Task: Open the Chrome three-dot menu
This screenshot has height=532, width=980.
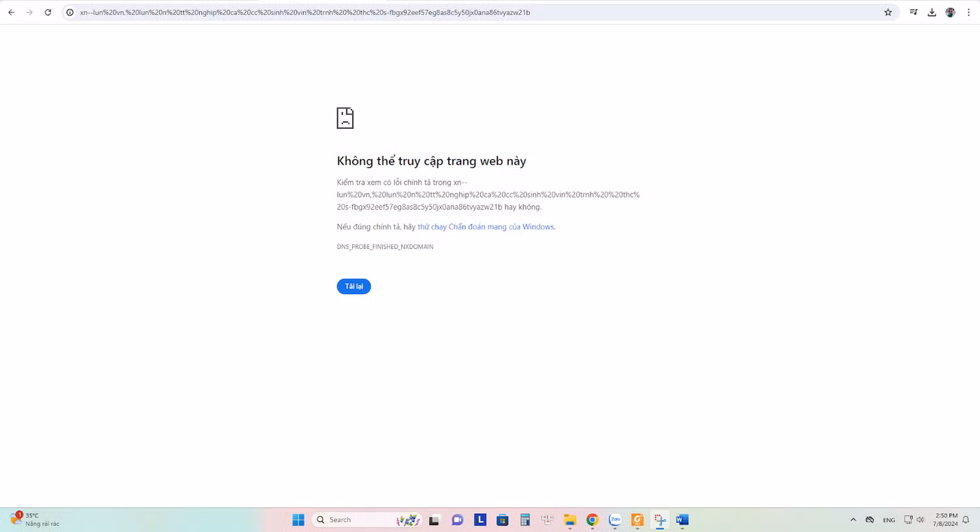Action: pyautogui.click(x=969, y=12)
